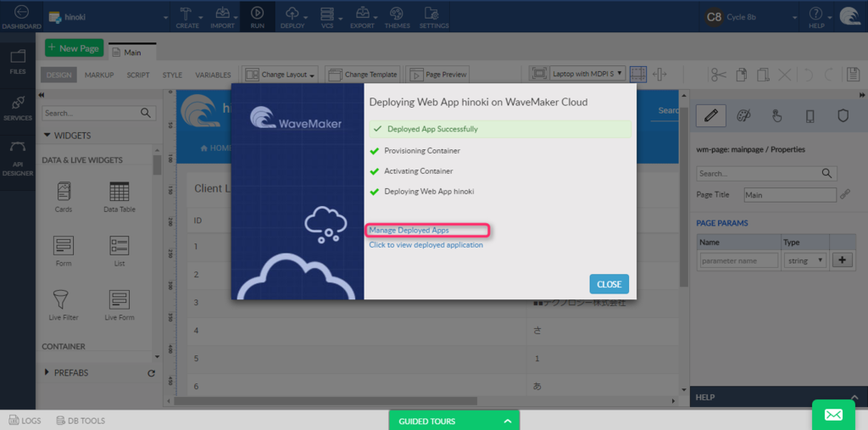This screenshot has height=430, width=868.
Task: Select the Main page tab
Action: (x=132, y=52)
